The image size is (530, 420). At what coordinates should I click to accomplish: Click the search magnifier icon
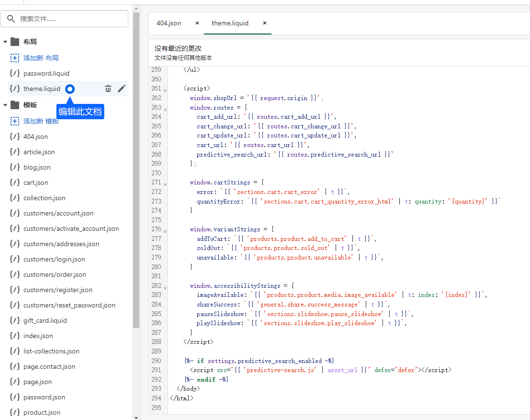coord(11,19)
